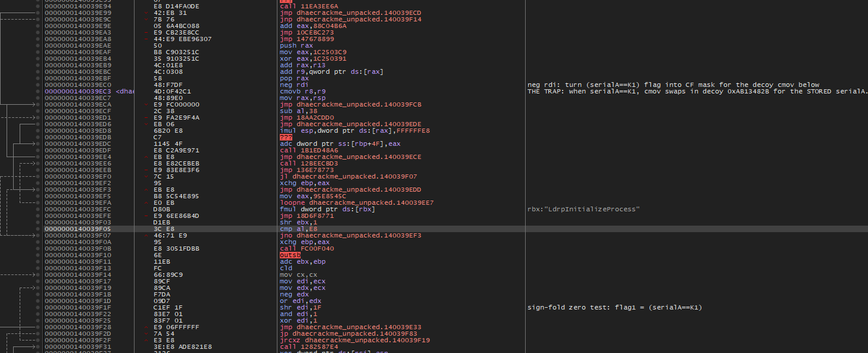This screenshot has width=868, height=353.
Task: Click bytes 3E:E8 ADE821E8
Action: tap(182, 346)
